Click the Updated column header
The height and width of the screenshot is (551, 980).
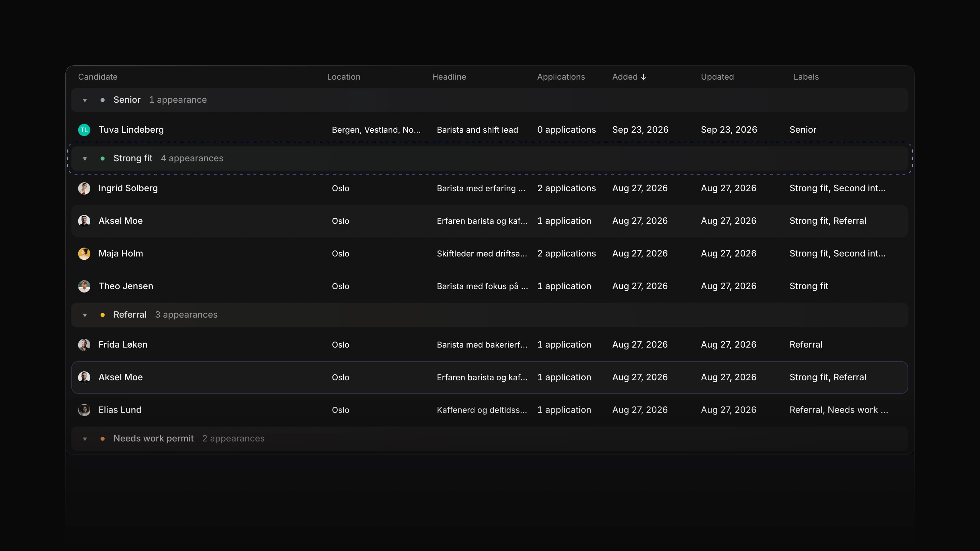tap(717, 77)
